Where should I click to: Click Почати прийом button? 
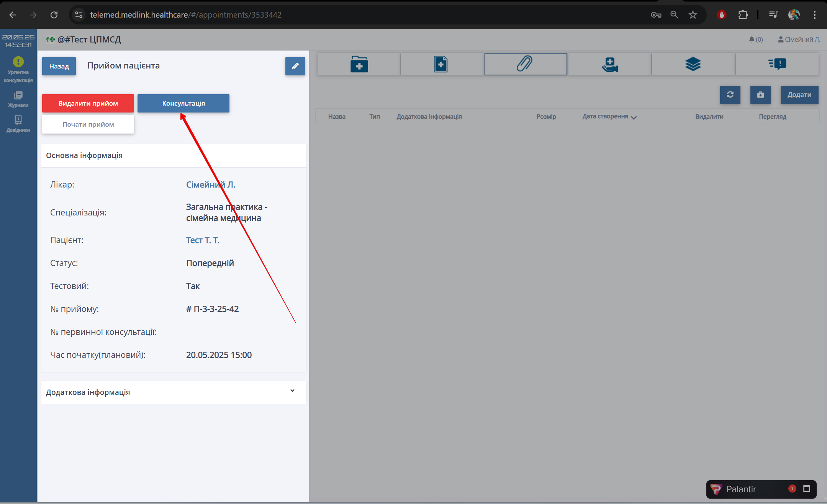tap(88, 124)
